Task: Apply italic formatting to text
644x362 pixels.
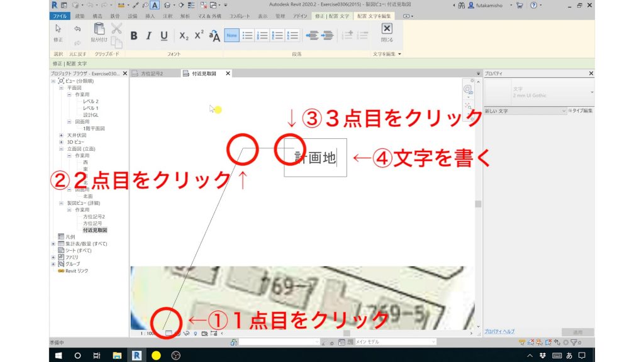Action: point(148,35)
